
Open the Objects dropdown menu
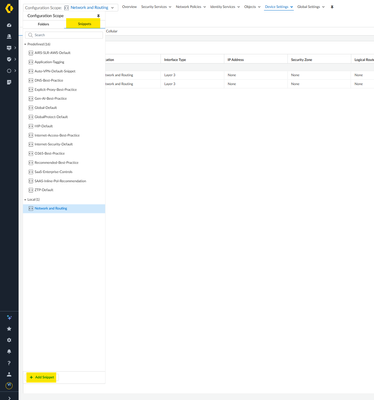pos(252,7)
